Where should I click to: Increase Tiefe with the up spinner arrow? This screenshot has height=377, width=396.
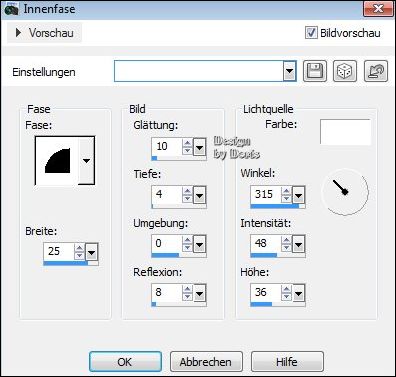pos(187,191)
